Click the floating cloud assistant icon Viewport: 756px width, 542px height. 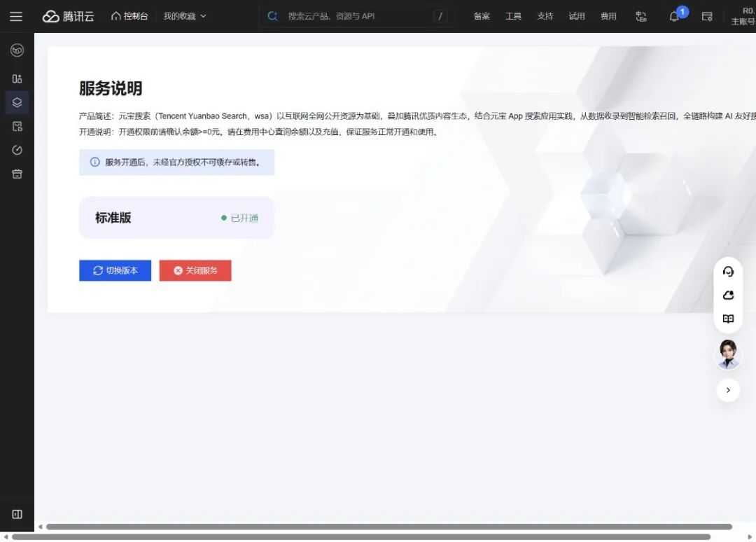pos(728,295)
